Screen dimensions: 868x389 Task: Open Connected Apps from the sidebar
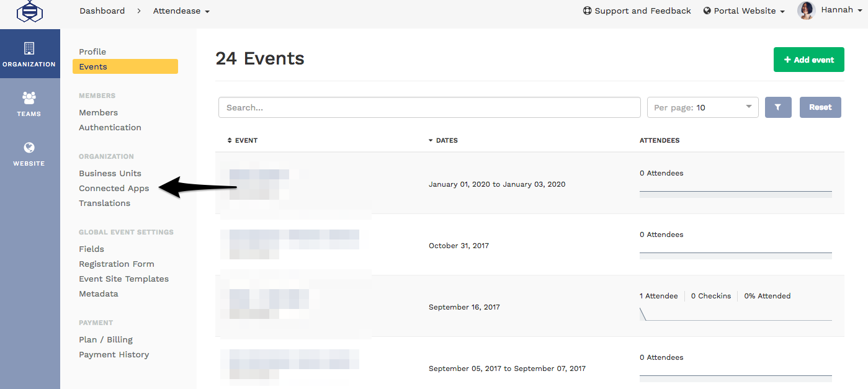click(x=114, y=188)
